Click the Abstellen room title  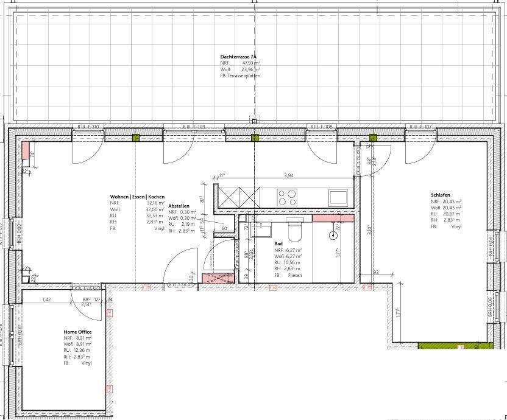click(179, 206)
